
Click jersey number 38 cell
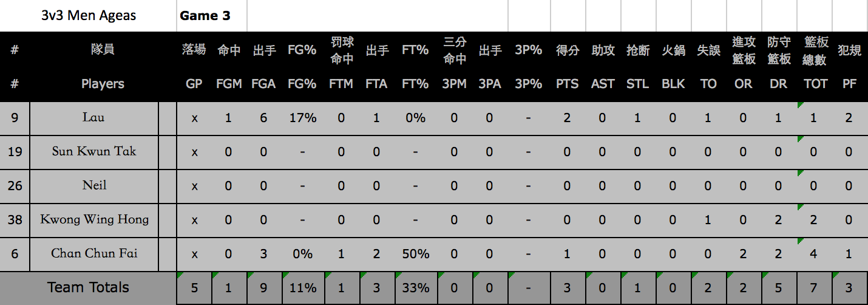click(x=15, y=220)
